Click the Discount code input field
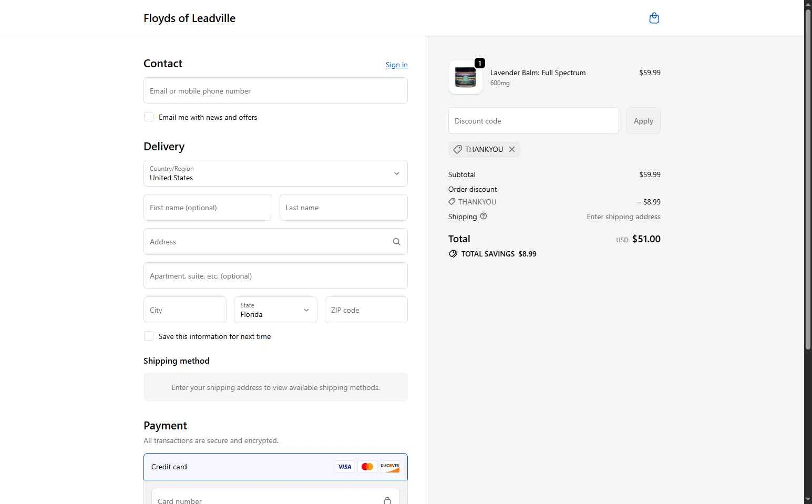 point(533,121)
